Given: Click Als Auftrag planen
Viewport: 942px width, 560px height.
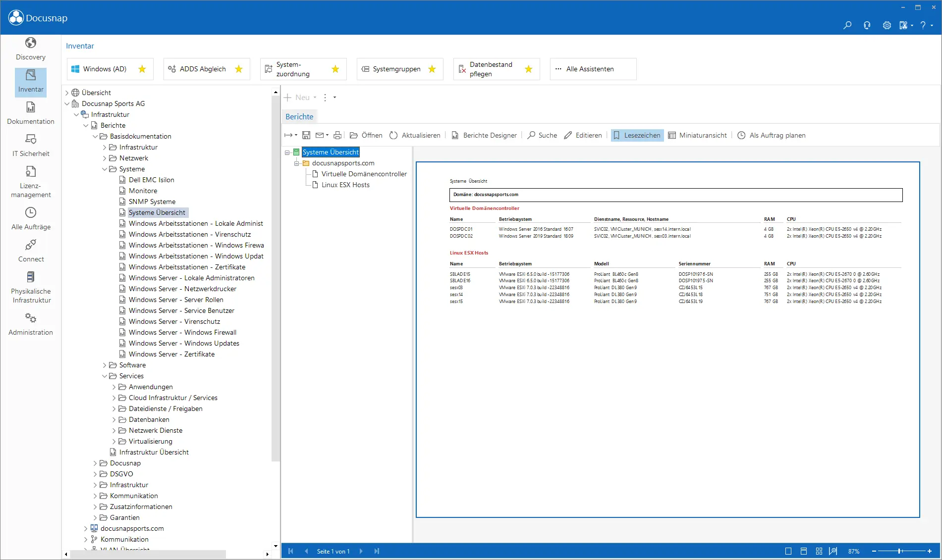Looking at the screenshot, I should pyautogui.click(x=772, y=135).
